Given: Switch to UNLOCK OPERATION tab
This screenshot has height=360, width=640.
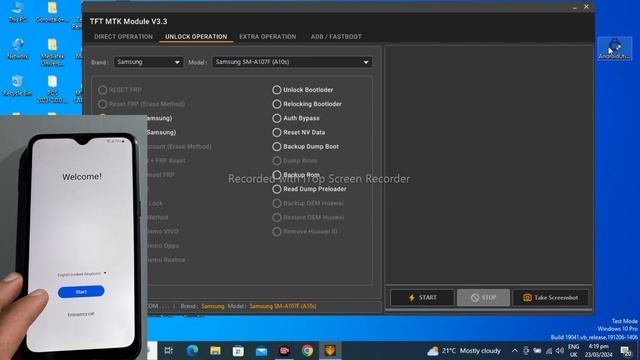Looking at the screenshot, I should coord(196,37).
